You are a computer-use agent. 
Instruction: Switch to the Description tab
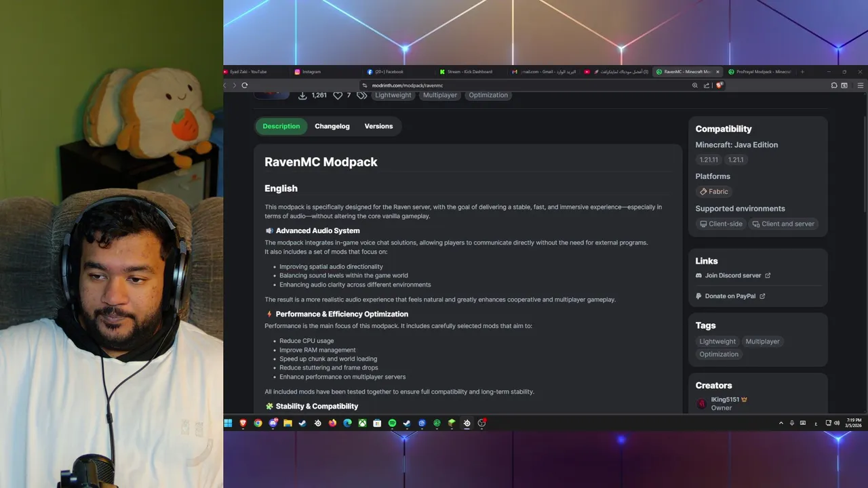point(281,126)
